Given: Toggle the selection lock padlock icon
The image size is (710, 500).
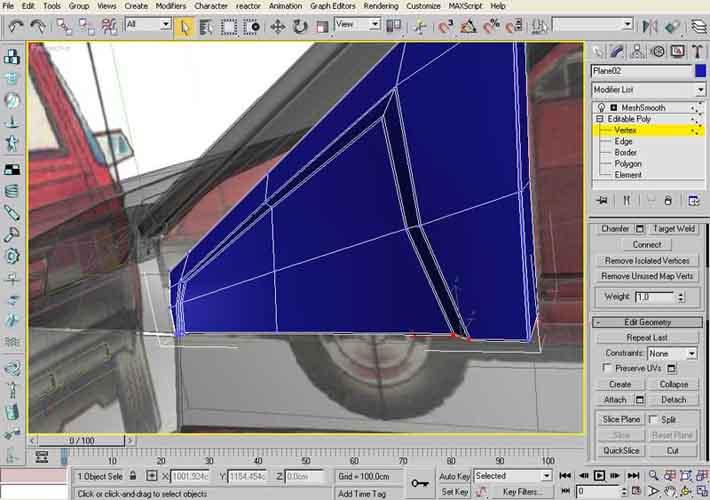Looking at the screenshot, I should pyautogui.click(x=133, y=477).
